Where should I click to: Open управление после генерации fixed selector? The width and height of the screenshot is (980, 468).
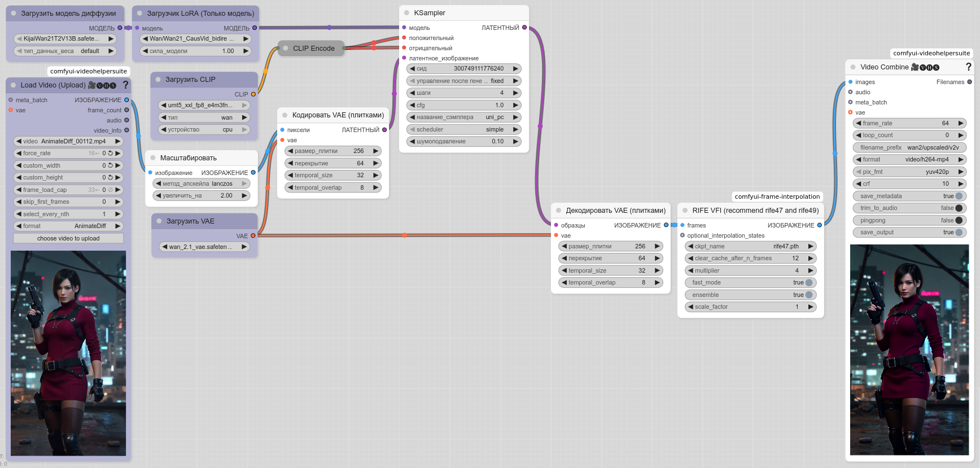(464, 81)
